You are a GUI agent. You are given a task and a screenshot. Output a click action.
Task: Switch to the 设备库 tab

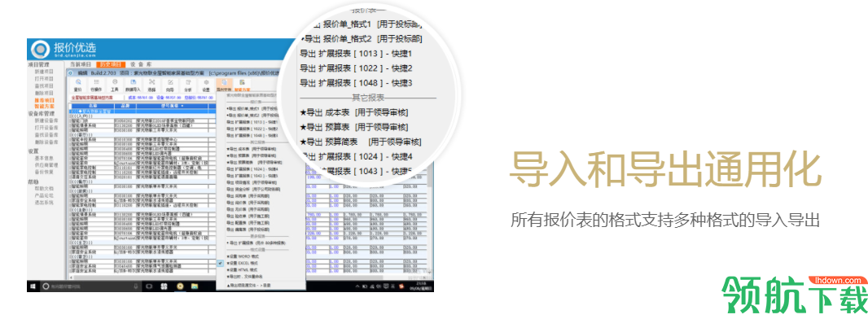141,64
